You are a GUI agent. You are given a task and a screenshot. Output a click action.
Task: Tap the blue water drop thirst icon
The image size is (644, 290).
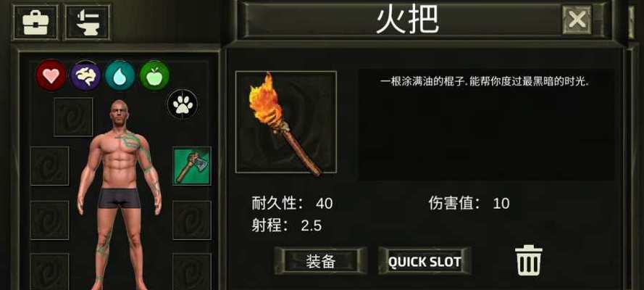coord(120,75)
